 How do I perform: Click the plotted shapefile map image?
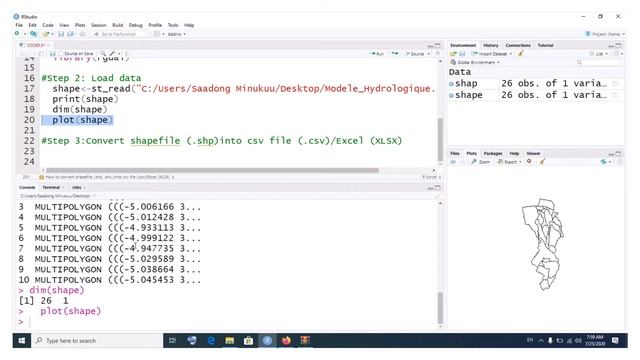[543, 244]
